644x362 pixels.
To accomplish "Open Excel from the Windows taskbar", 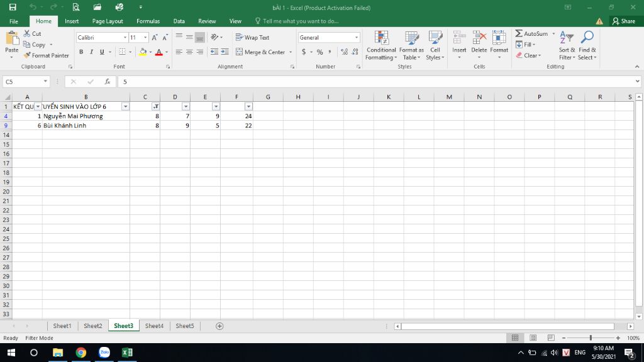I will pyautogui.click(x=127, y=353).
